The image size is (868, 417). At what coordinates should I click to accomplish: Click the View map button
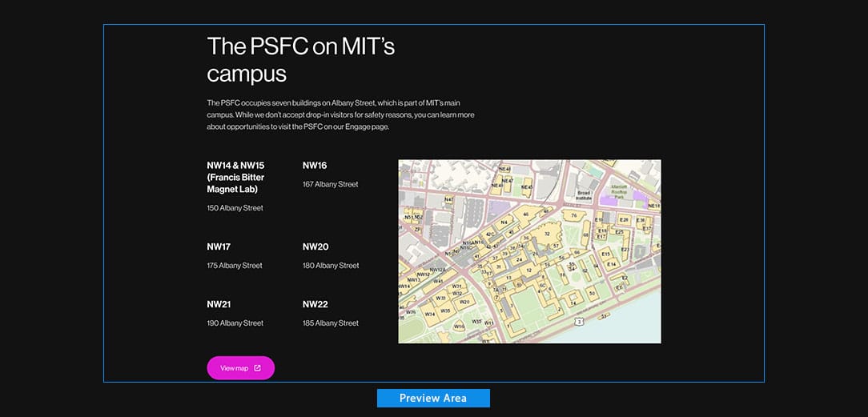pos(241,368)
